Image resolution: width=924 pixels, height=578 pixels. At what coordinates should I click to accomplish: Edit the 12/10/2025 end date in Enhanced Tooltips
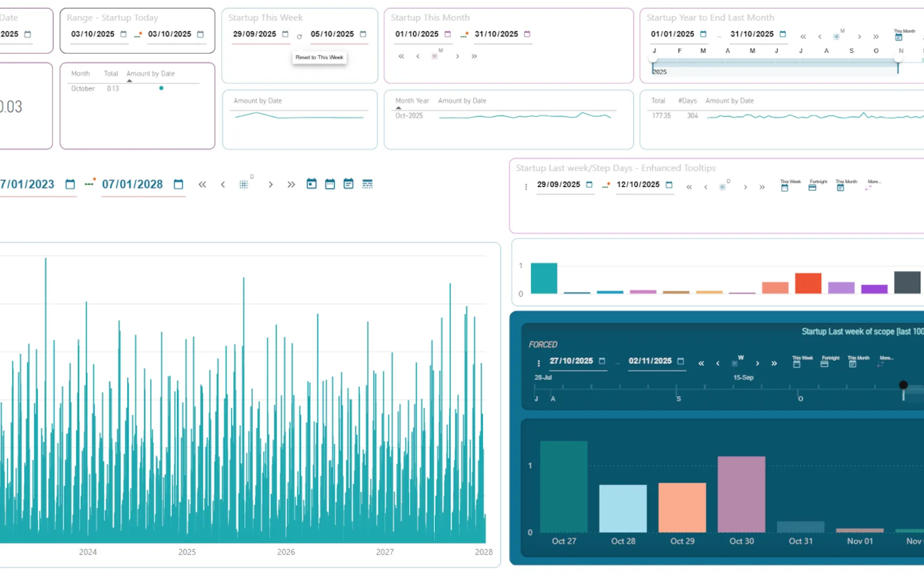[x=638, y=184]
